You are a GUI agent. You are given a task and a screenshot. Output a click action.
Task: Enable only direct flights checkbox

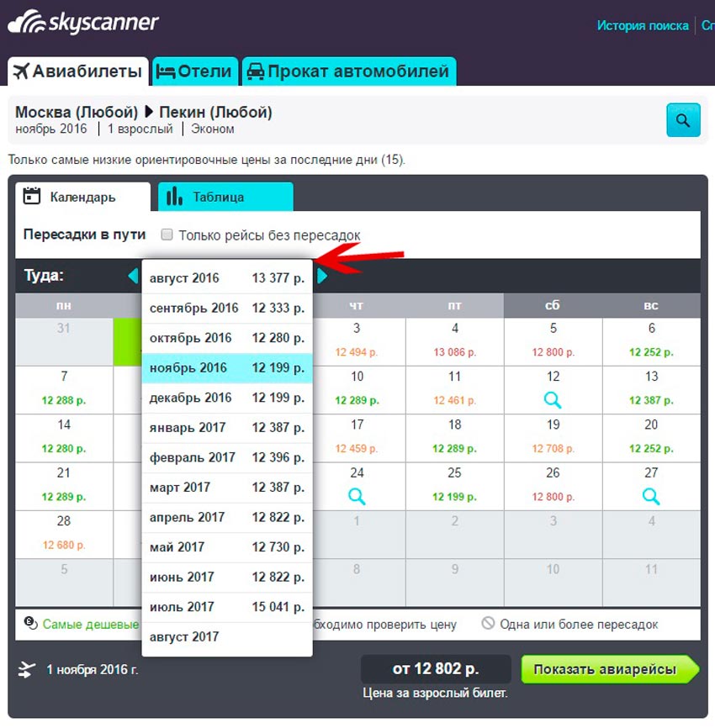(167, 235)
